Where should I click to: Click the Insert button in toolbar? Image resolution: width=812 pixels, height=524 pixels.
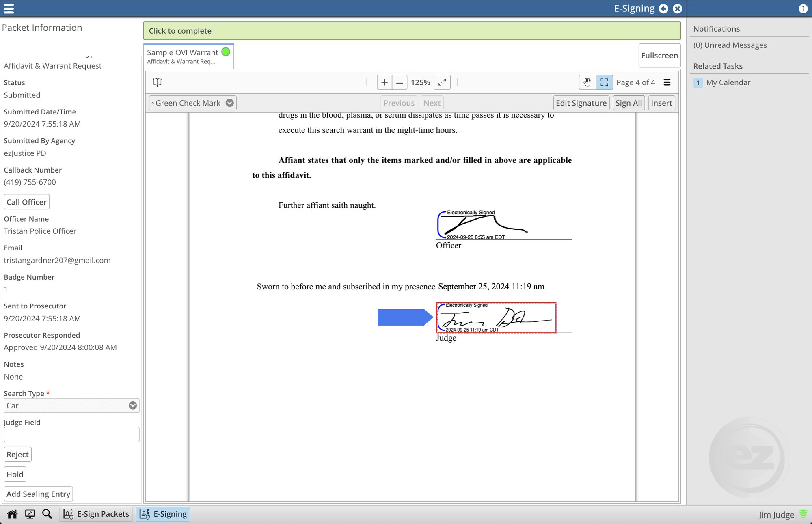(661, 102)
